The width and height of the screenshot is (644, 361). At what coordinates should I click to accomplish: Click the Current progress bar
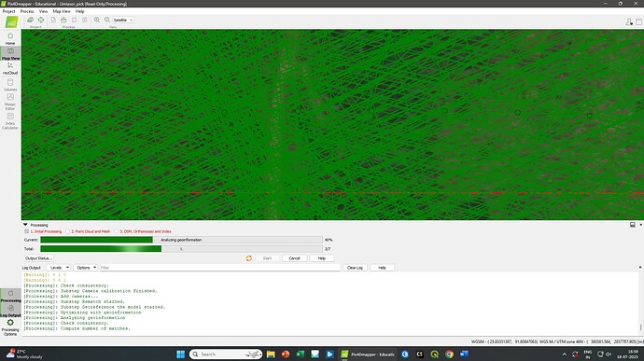[x=181, y=240]
